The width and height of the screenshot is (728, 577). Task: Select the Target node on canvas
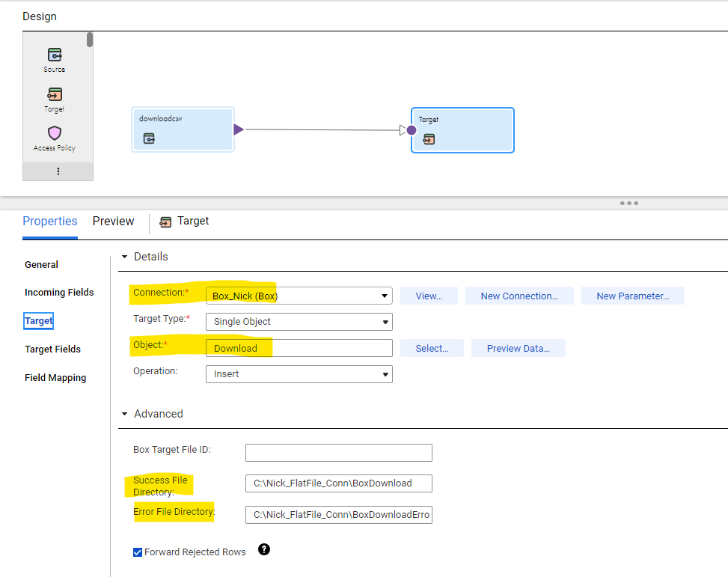pyautogui.click(x=463, y=130)
